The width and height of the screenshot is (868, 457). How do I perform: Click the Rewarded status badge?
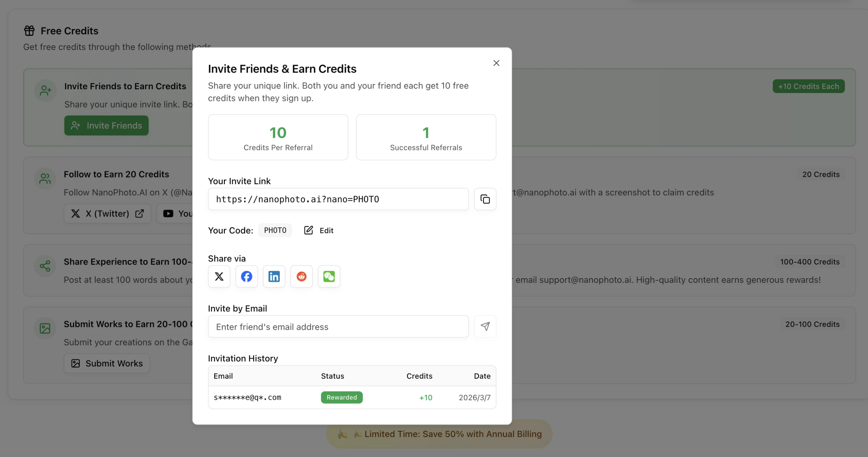[x=341, y=397]
